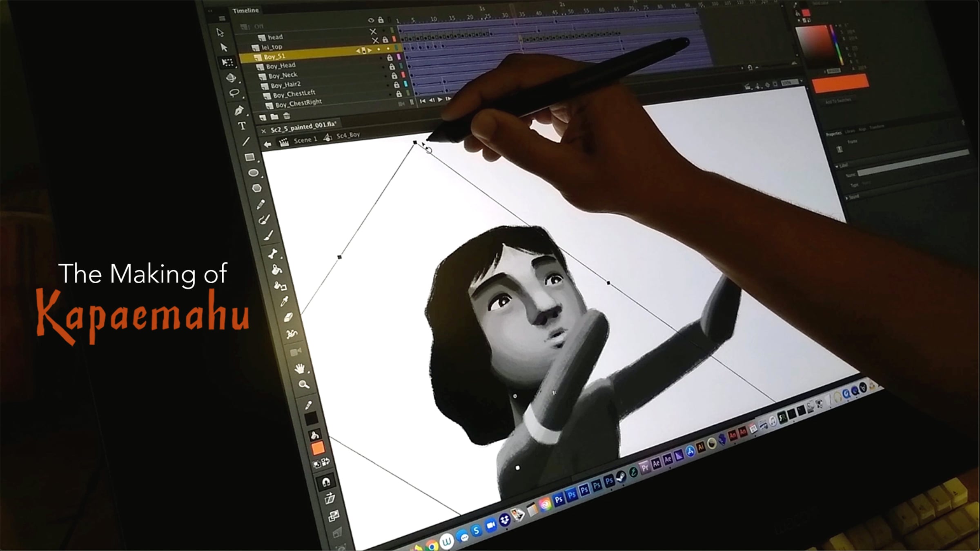Collapse the panel using the double-arrow

(x=211, y=11)
